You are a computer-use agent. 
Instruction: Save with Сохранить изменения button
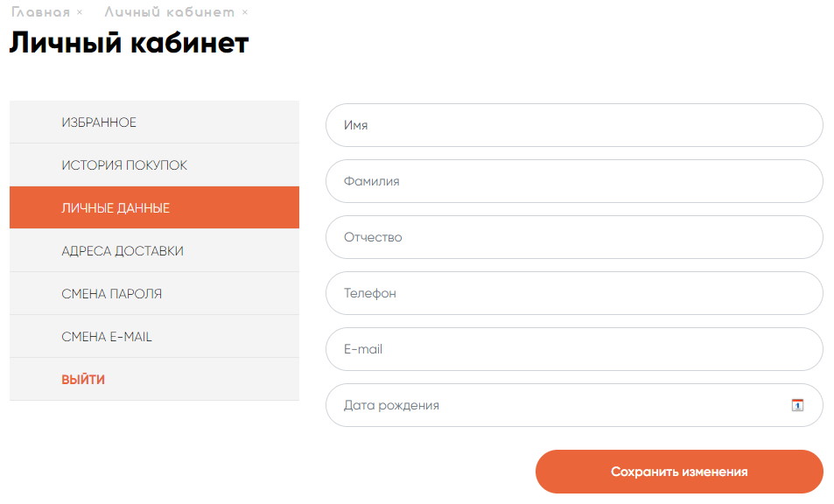pyautogui.click(x=679, y=472)
